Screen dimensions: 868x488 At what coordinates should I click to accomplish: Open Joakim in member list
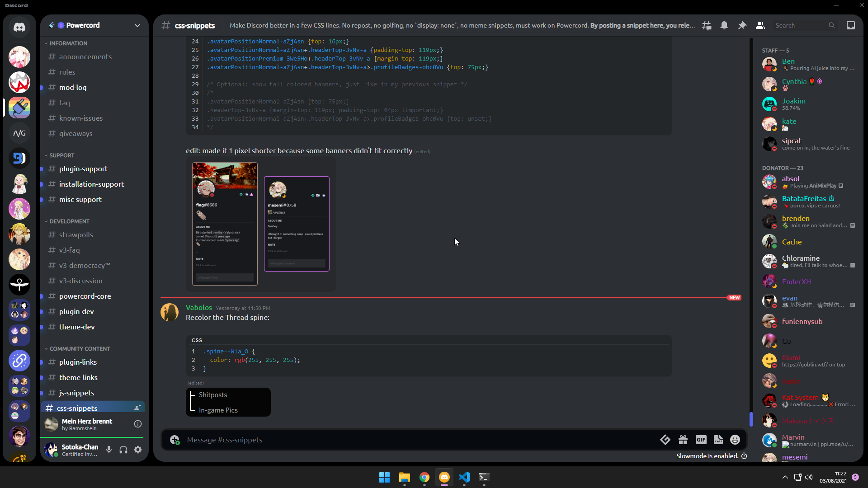(x=809, y=104)
